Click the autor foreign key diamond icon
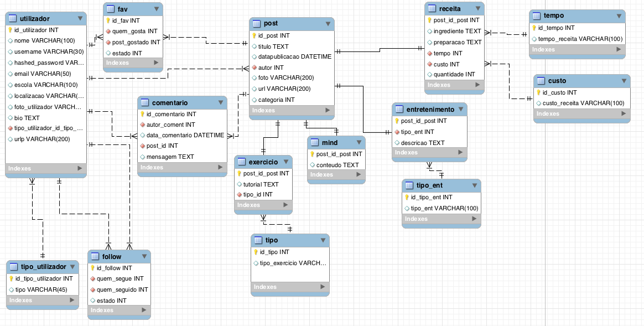This screenshot has height=326, width=644. coord(255,68)
